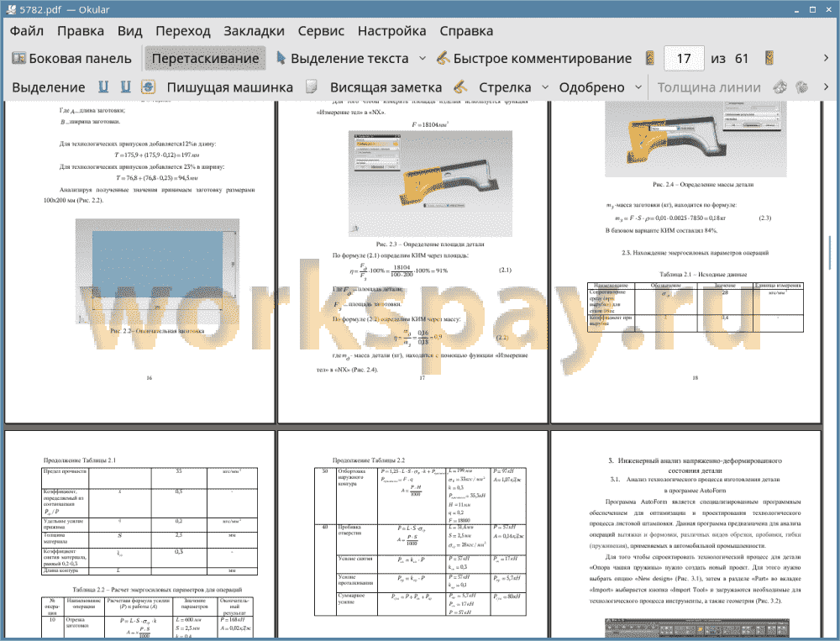Select the straight Underline annotation icon
The height and width of the screenshot is (641, 840).
[x=103, y=87]
